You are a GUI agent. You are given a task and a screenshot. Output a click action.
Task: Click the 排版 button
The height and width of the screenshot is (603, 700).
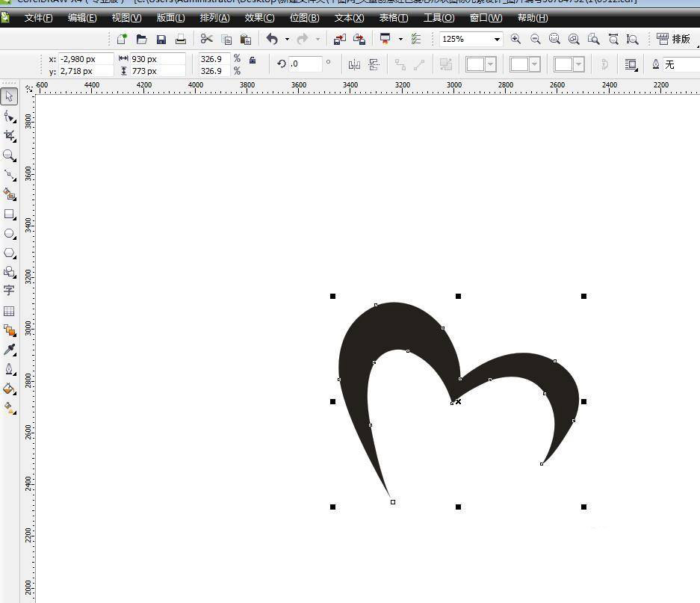point(674,39)
